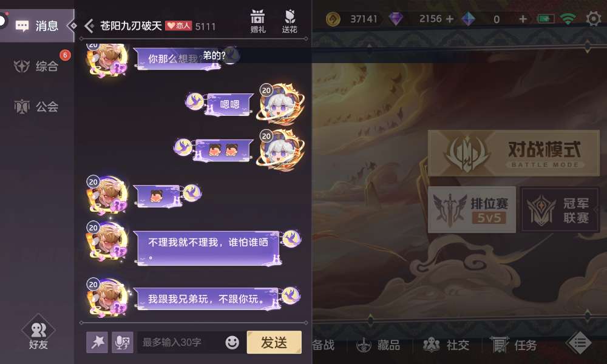Open the 赠礼 gift icon
The height and width of the screenshot is (364, 607).
point(257,21)
